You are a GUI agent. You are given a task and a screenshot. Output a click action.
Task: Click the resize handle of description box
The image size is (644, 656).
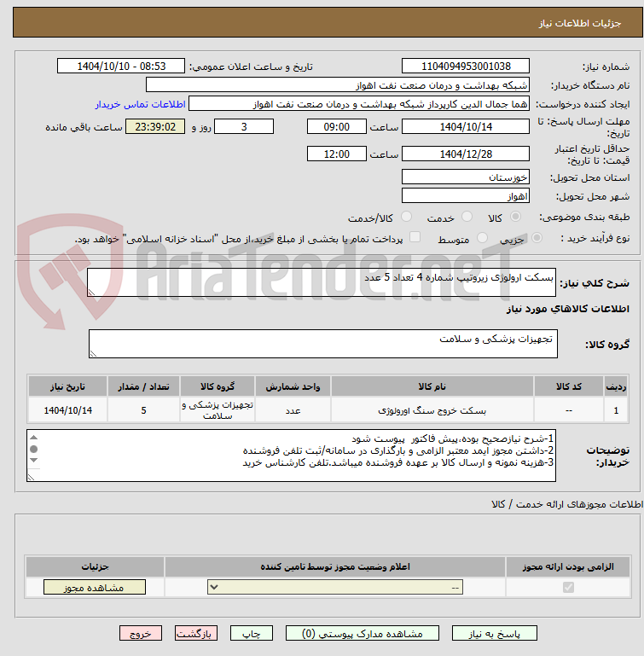click(91, 293)
